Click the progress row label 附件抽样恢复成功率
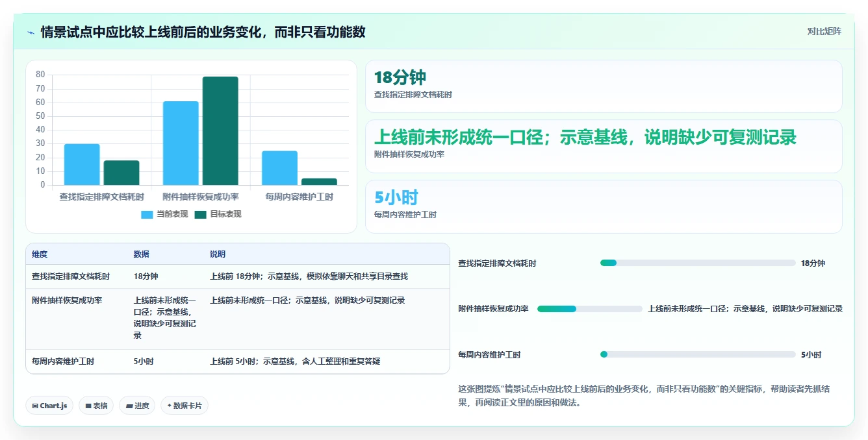Image resolution: width=868 pixels, height=440 pixels. (x=493, y=309)
